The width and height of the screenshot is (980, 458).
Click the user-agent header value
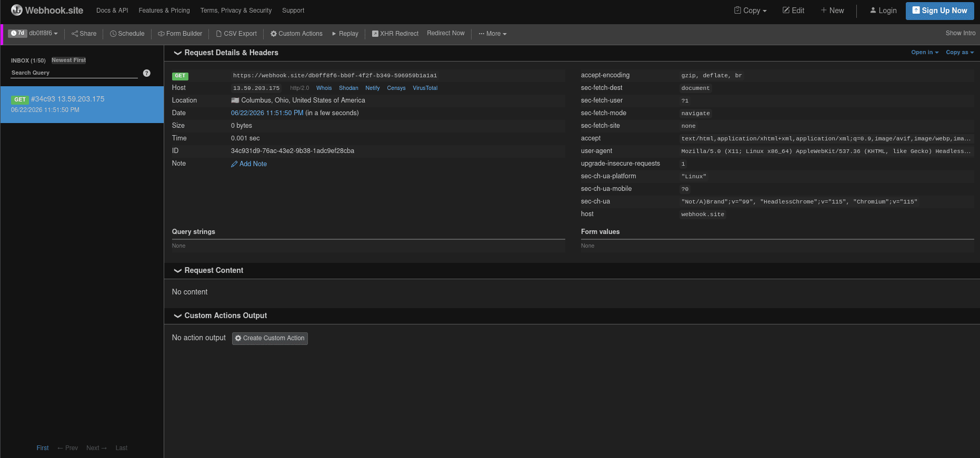pyautogui.click(x=826, y=151)
